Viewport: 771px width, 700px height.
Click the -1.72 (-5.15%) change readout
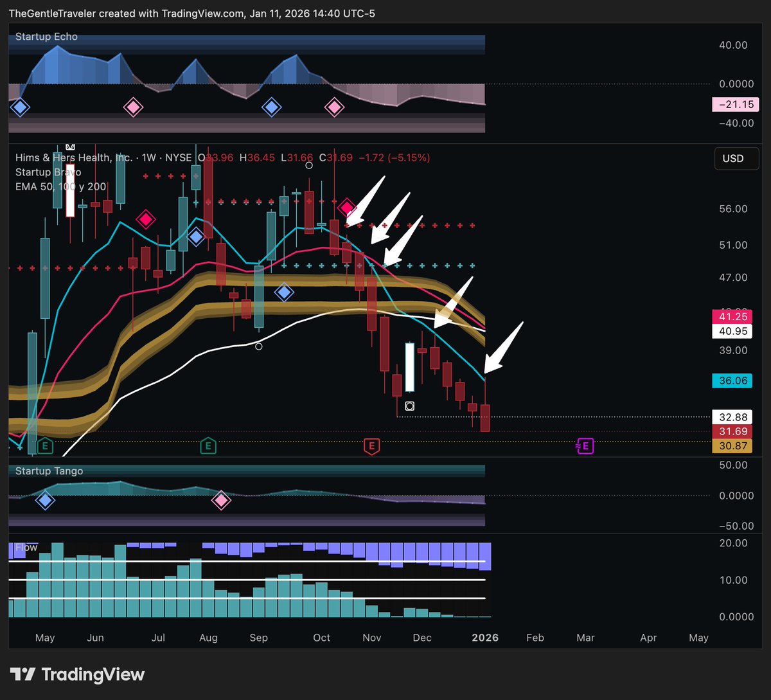click(393, 157)
